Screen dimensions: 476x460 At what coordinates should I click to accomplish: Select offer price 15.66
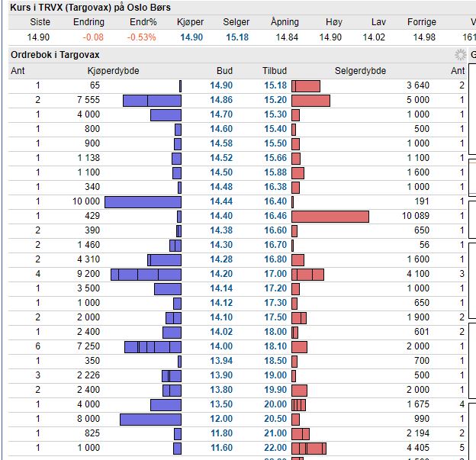pyautogui.click(x=275, y=158)
